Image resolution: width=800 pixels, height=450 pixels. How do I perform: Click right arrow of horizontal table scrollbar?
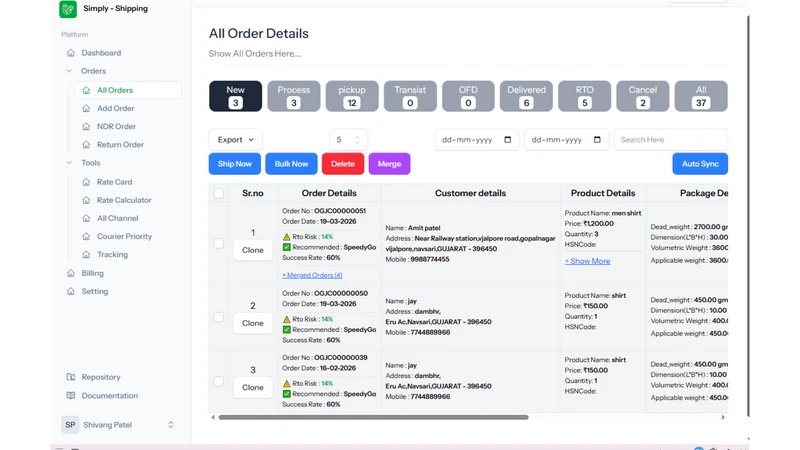(x=723, y=417)
